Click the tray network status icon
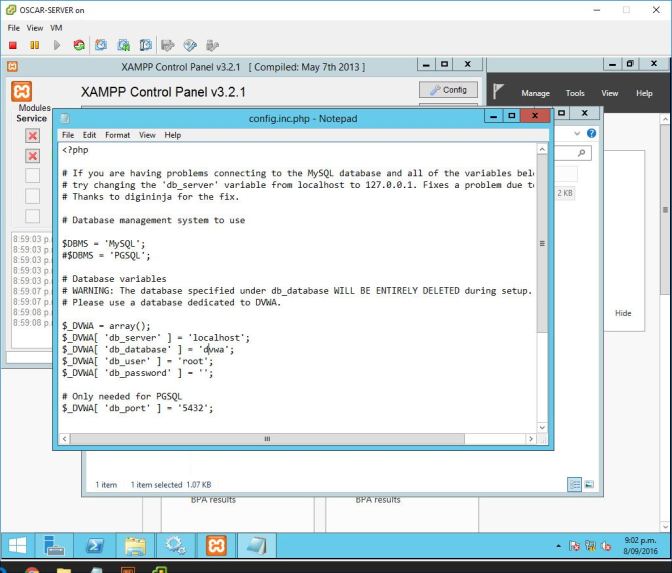The image size is (672, 573). pos(590,546)
